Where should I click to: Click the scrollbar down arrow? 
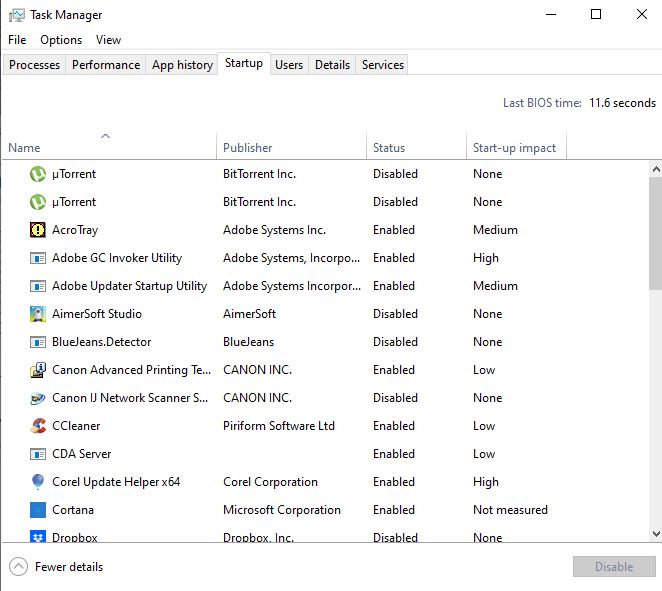click(x=656, y=534)
